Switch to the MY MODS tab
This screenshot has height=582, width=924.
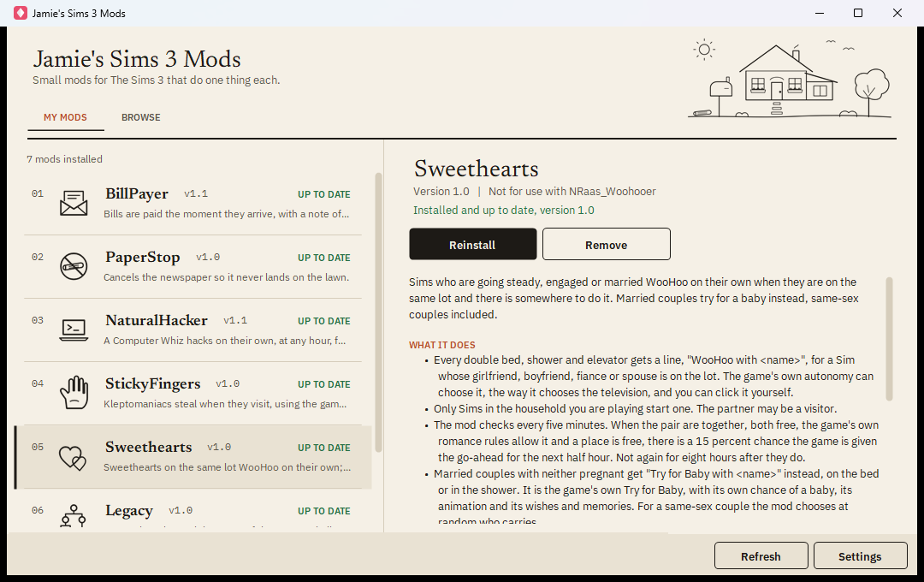click(x=65, y=117)
